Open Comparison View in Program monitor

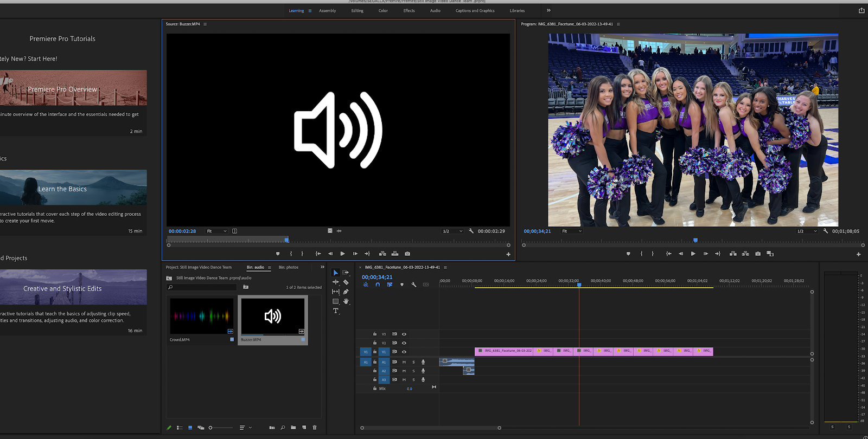tap(770, 254)
